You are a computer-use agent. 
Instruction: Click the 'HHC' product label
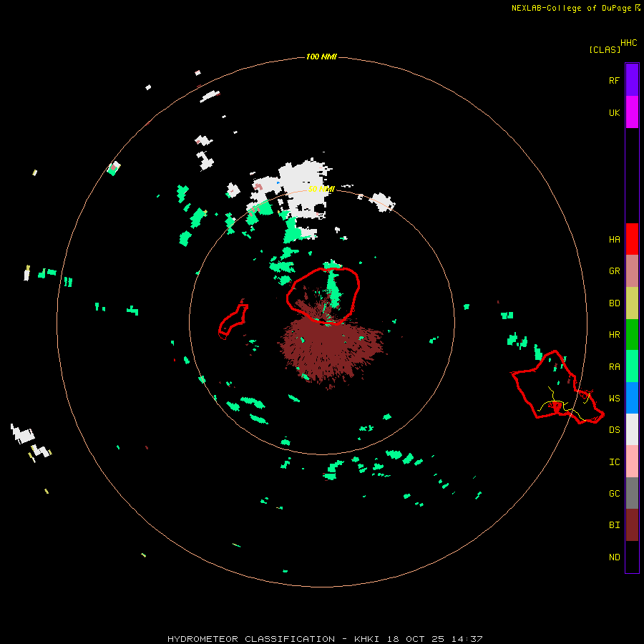point(628,42)
